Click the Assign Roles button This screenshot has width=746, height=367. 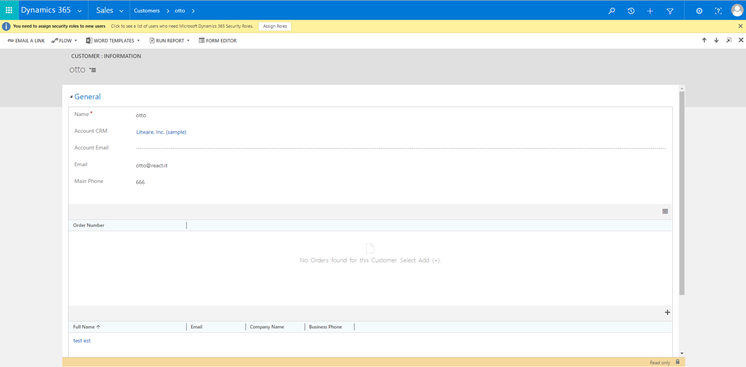pyautogui.click(x=275, y=26)
